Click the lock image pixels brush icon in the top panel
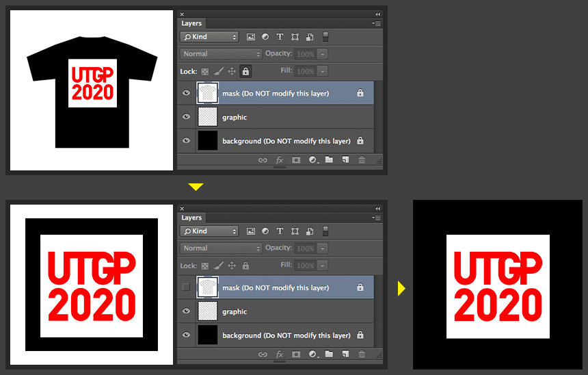The width and height of the screenshot is (588, 375). click(x=219, y=71)
